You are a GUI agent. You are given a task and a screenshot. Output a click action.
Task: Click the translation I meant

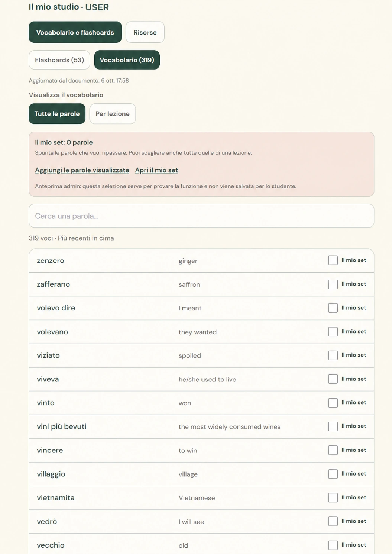[x=190, y=308]
